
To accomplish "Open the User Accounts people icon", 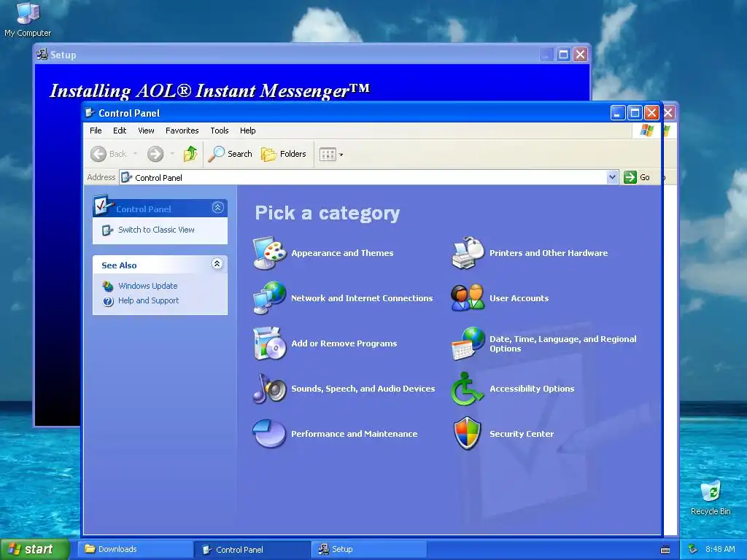I will (468, 297).
